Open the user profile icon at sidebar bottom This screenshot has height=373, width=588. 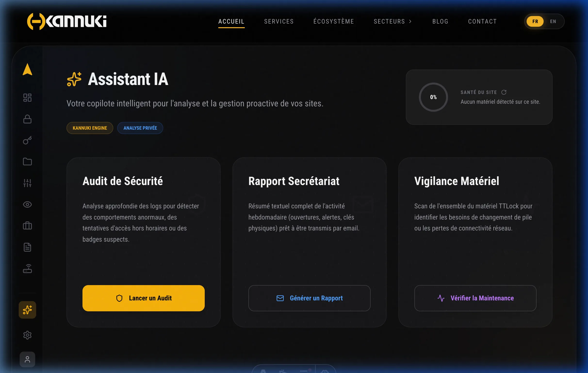(x=27, y=359)
